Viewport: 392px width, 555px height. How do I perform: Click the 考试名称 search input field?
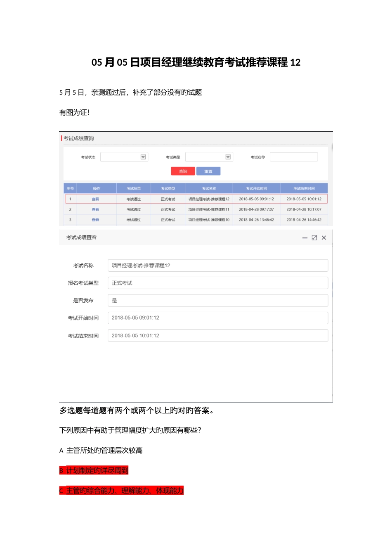(x=294, y=157)
